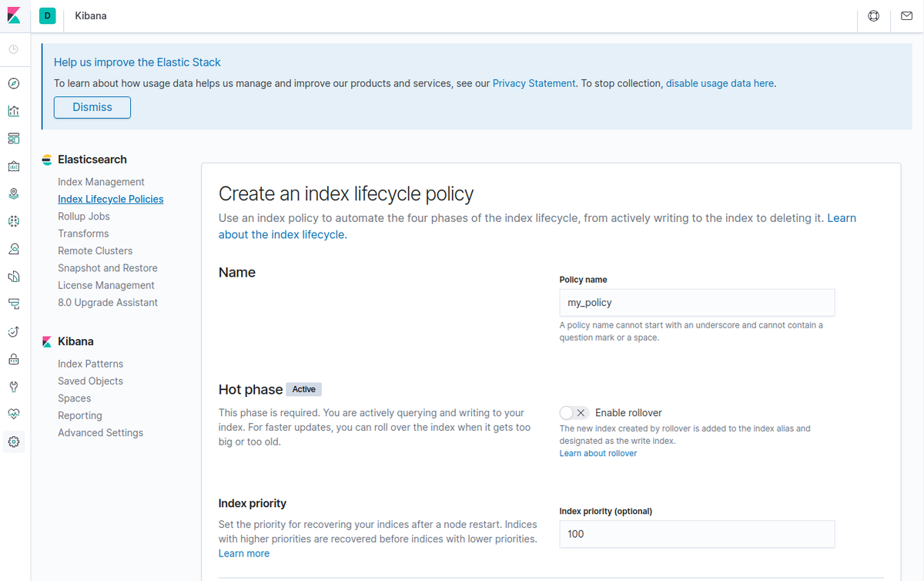Open the newsfeed envelope icon

click(x=907, y=15)
